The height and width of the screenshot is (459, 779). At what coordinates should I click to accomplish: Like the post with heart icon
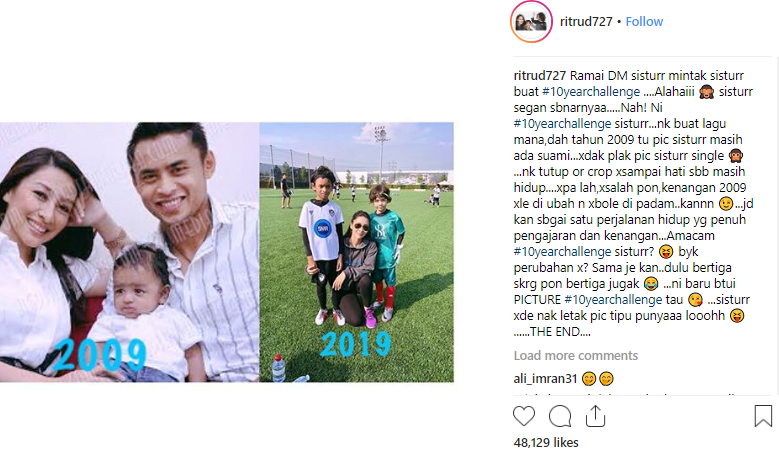pyautogui.click(x=524, y=416)
